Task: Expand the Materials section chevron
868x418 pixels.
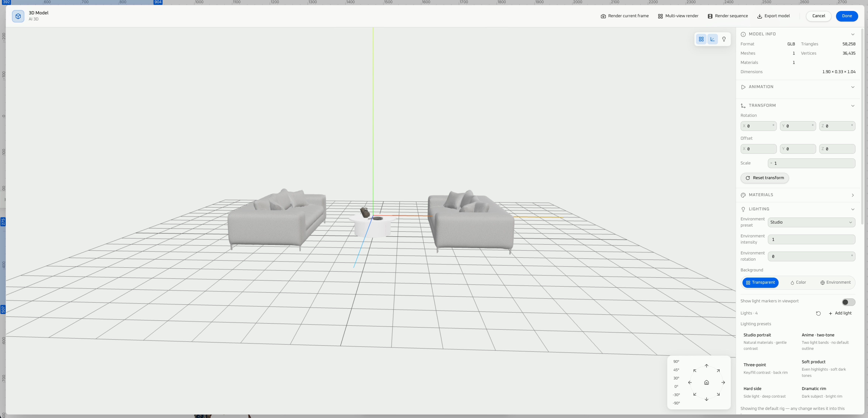Action: pyautogui.click(x=852, y=195)
